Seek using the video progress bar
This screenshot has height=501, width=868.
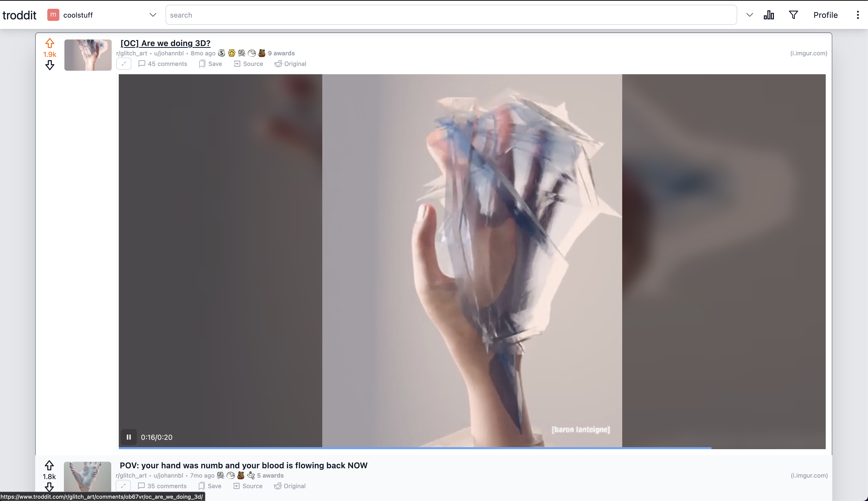pyautogui.click(x=472, y=448)
